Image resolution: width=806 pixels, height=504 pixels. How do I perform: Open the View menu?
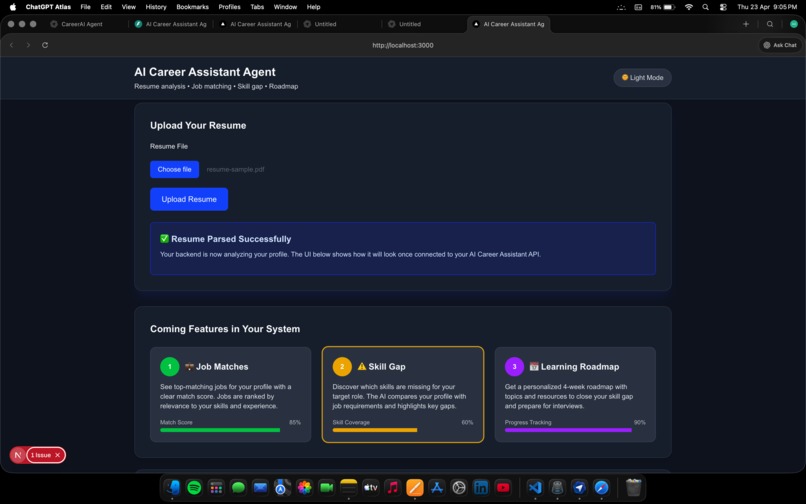pyautogui.click(x=129, y=7)
